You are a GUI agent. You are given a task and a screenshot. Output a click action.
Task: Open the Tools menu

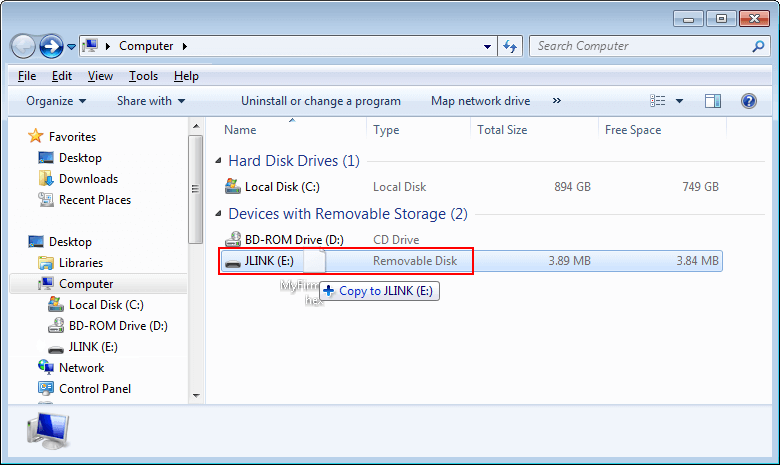pos(143,76)
